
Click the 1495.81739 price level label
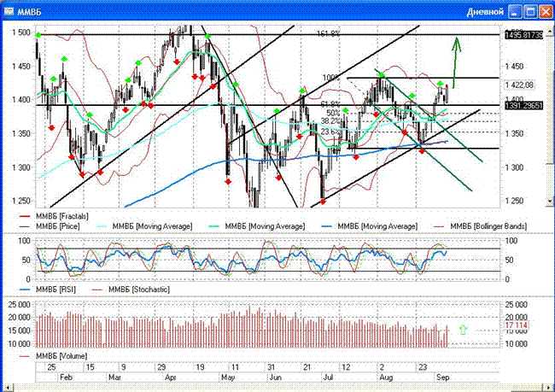click(524, 35)
